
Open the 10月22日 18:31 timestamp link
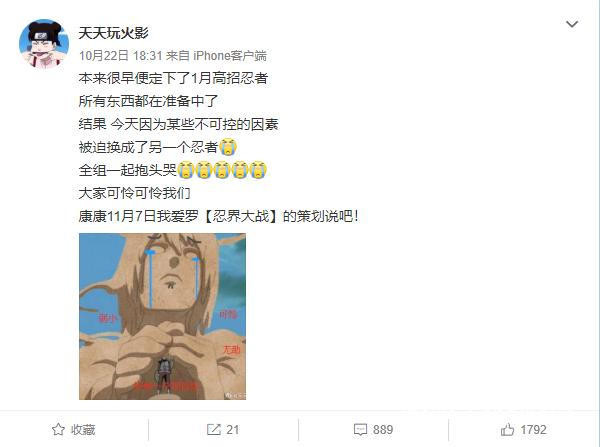(x=121, y=56)
